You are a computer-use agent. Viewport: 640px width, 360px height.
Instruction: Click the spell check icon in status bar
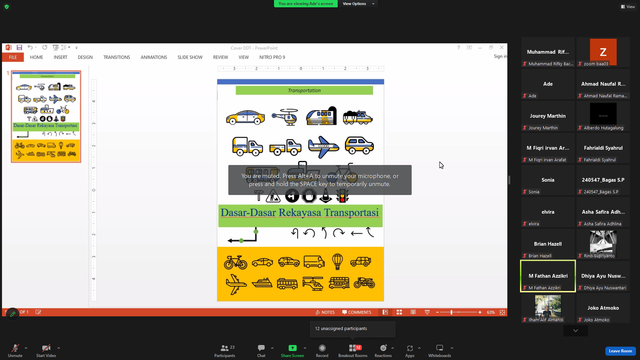38,312
